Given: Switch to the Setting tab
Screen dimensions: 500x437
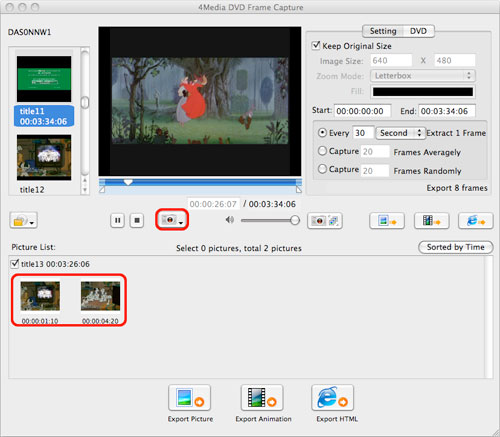Looking at the screenshot, I should (383, 31).
